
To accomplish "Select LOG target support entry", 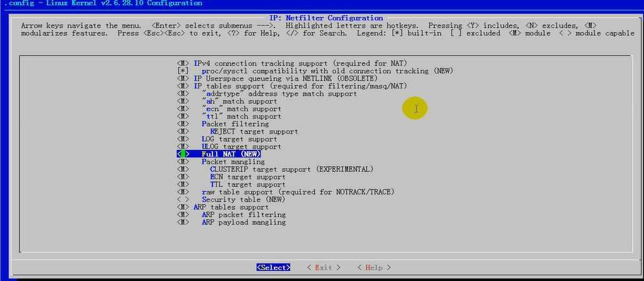I will pyautogui.click(x=239, y=139).
